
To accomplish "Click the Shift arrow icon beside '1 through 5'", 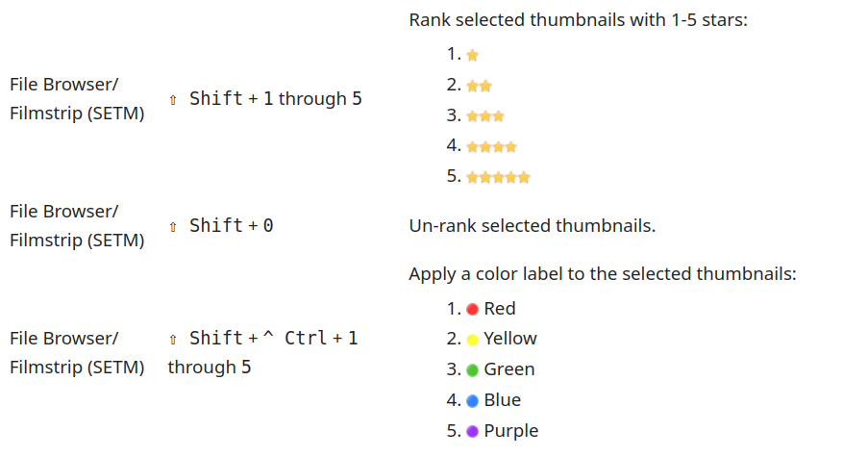I will [x=173, y=99].
